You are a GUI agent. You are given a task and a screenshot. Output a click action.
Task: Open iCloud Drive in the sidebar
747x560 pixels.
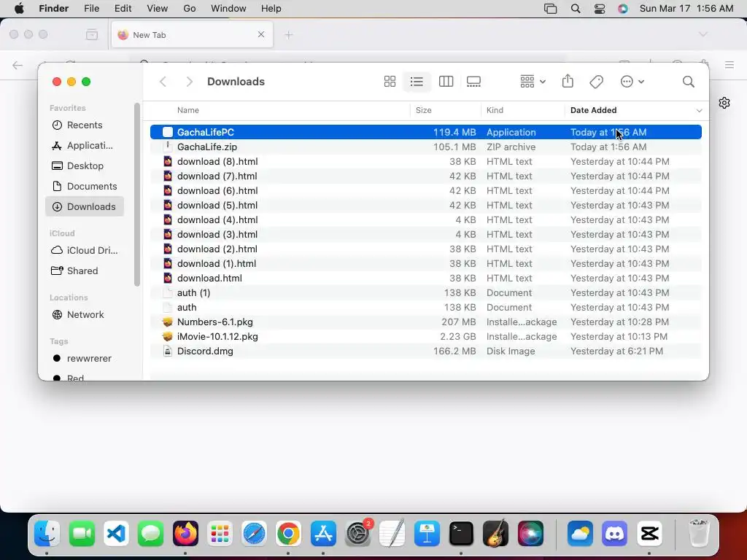pyautogui.click(x=85, y=250)
